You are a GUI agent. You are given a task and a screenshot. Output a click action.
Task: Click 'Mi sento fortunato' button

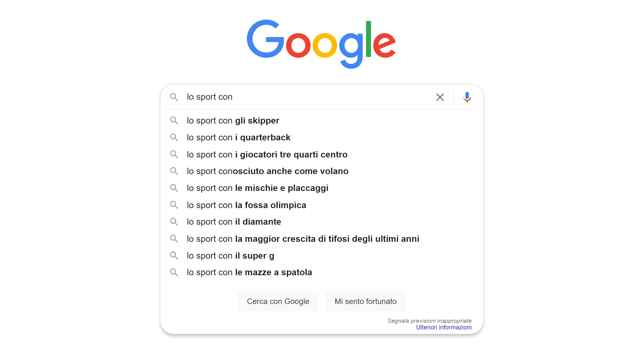tap(365, 301)
